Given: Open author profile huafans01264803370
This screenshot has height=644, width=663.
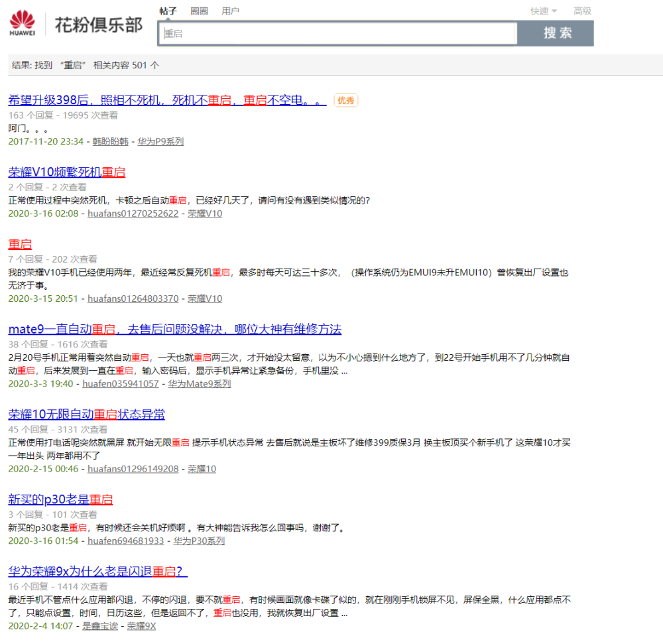Looking at the screenshot, I should tap(133, 298).
